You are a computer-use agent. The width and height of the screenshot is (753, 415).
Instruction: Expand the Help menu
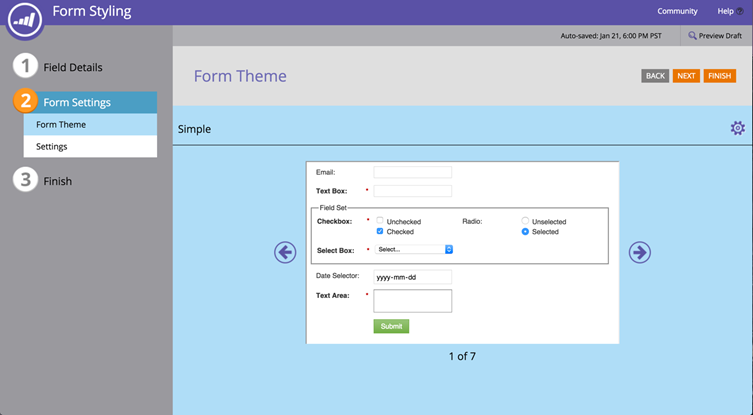pos(729,11)
